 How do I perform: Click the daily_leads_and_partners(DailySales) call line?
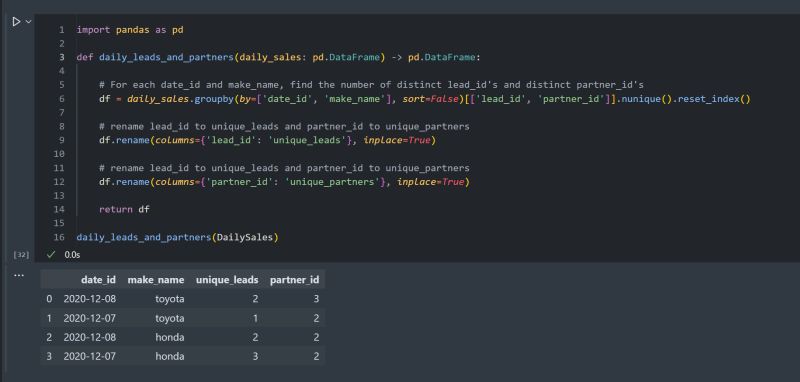178,237
